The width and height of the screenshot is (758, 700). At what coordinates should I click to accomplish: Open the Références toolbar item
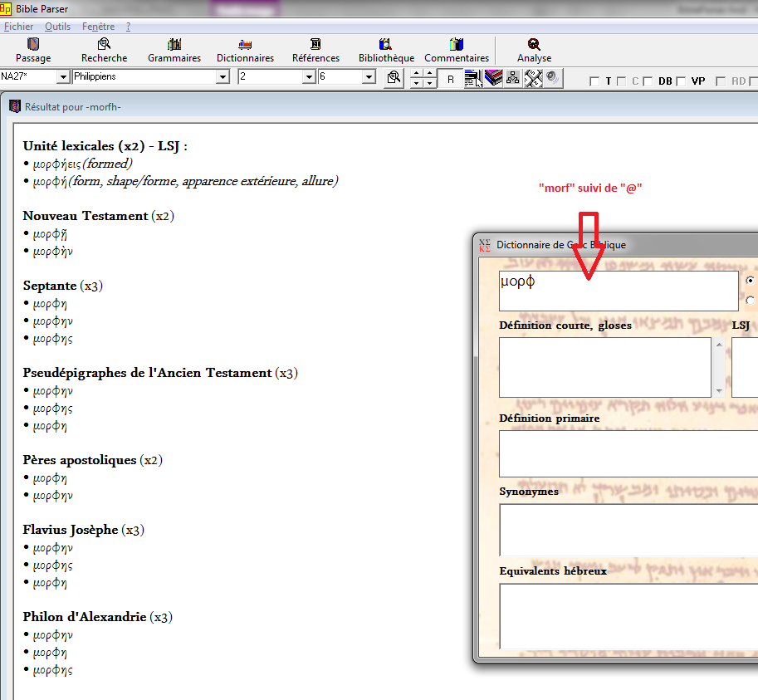coord(315,51)
